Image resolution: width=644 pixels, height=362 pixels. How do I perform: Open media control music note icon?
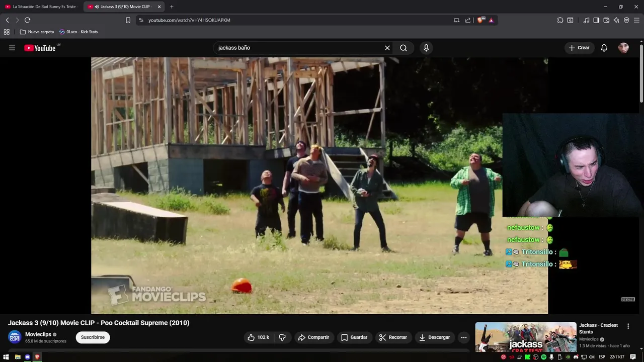(x=586, y=20)
